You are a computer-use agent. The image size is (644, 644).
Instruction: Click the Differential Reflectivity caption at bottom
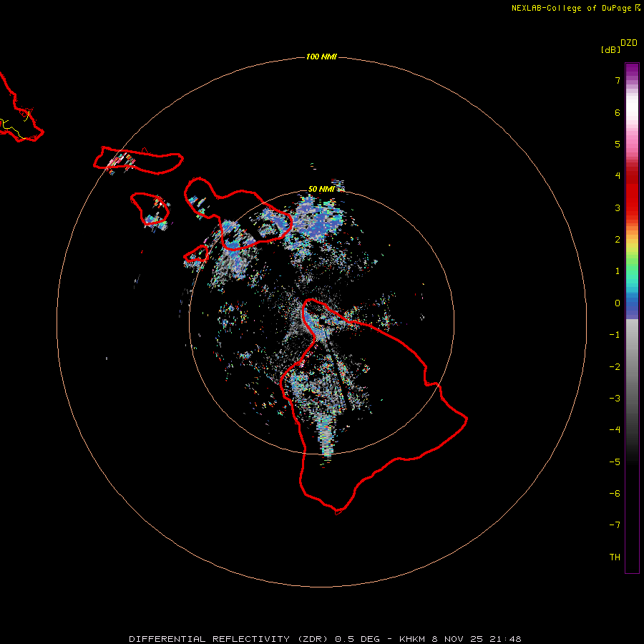[326, 639]
